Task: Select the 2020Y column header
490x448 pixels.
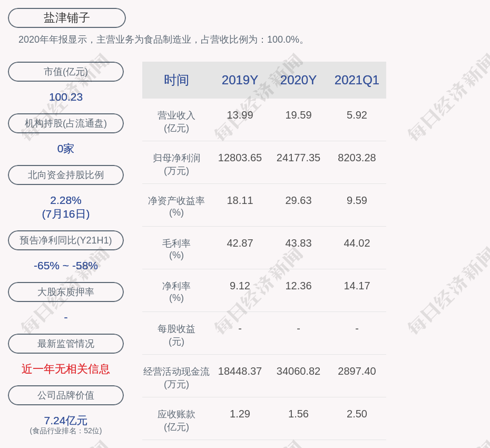Action: coord(298,80)
